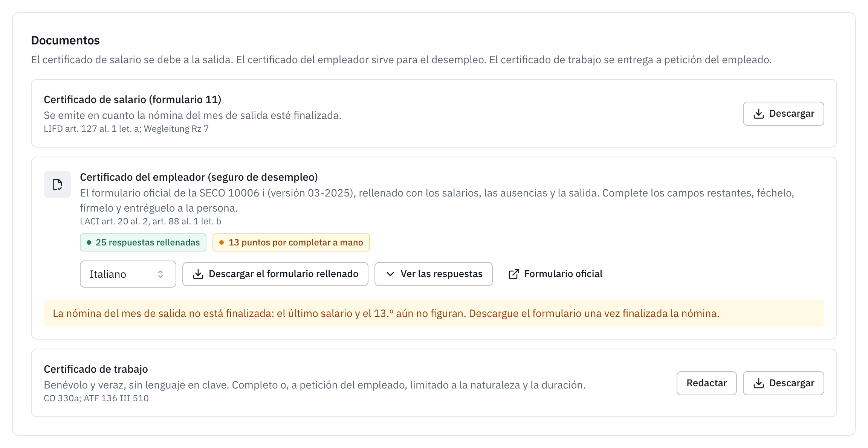The width and height of the screenshot is (868, 448).
Task: Click the CO 330a; ATF 136 III 510 reference
Action: point(96,398)
